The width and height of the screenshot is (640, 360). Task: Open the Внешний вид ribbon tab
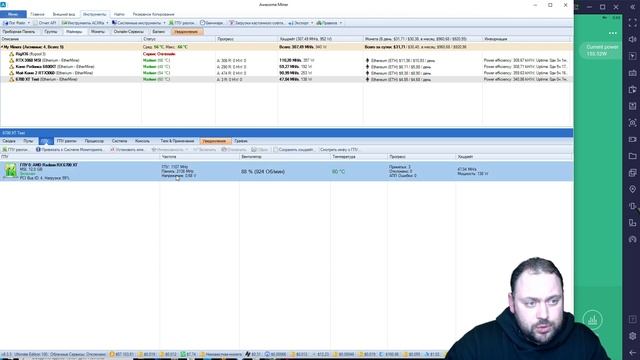point(64,14)
